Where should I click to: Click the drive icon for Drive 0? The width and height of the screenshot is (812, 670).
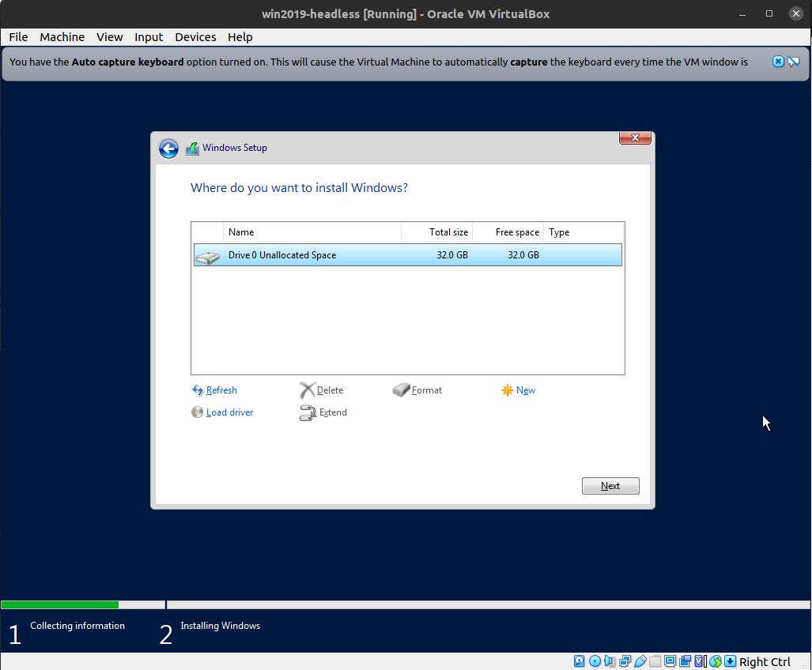click(x=208, y=257)
